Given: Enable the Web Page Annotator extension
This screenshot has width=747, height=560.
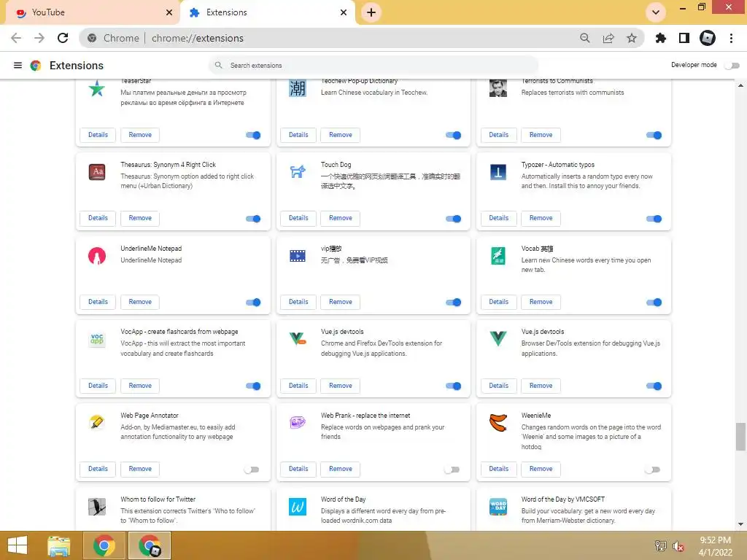Looking at the screenshot, I should pyautogui.click(x=252, y=470).
